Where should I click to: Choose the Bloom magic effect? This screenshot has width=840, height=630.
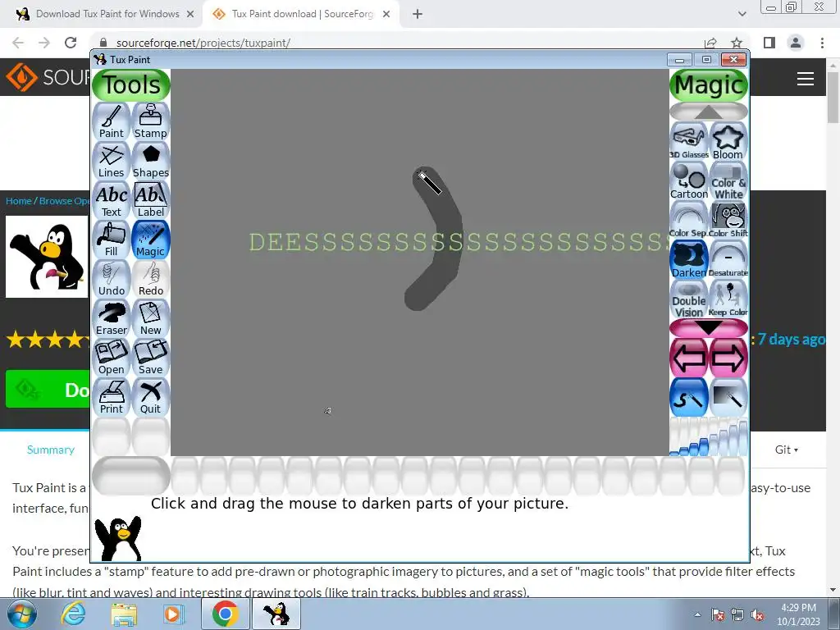728,141
